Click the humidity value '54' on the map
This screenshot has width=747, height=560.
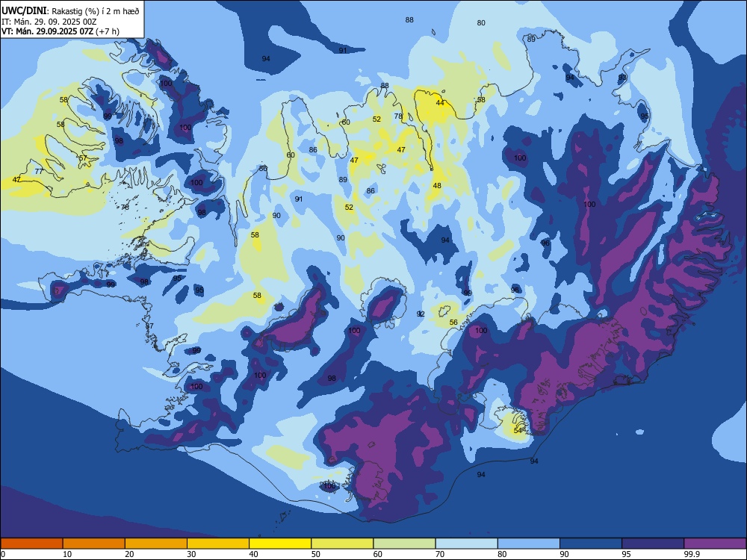pyautogui.click(x=518, y=431)
